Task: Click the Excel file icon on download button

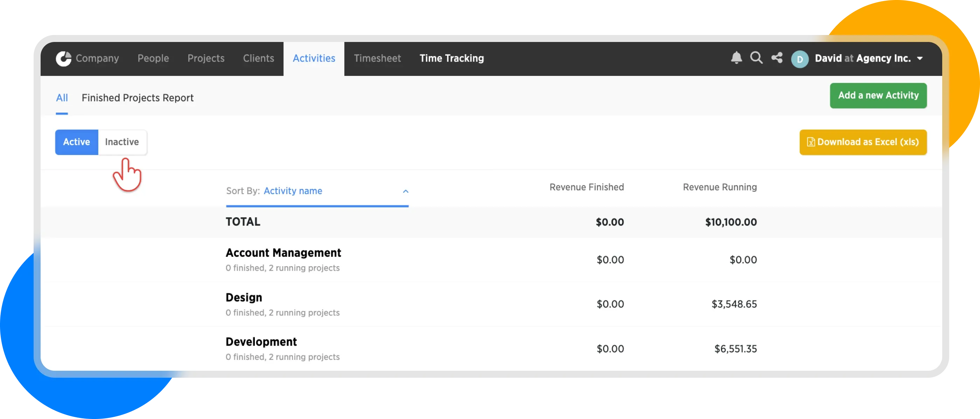Action: (810, 142)
